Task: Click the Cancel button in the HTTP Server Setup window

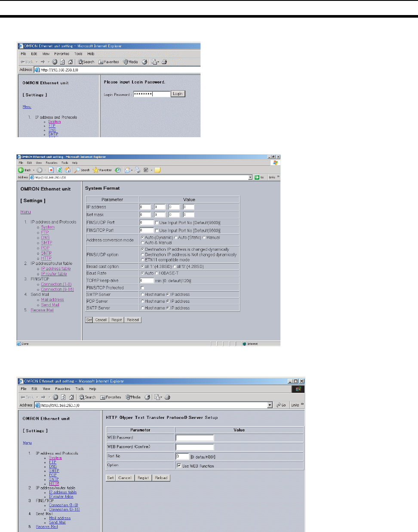Action: tap(125, 478)
